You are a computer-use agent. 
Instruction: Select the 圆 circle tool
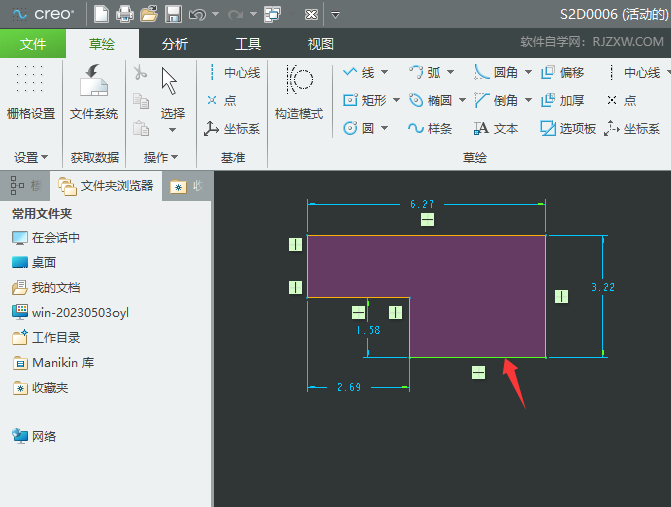(359, 128)
